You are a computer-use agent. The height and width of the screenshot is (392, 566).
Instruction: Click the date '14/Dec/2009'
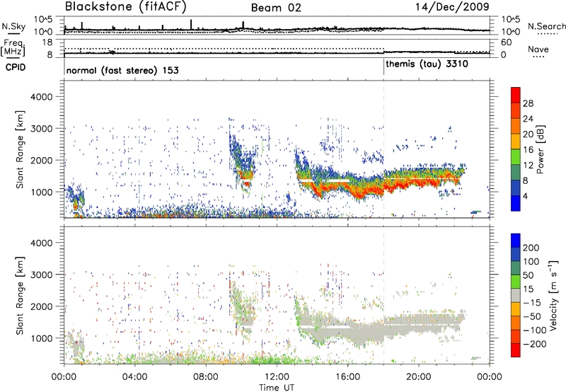(x=452, y=6)
